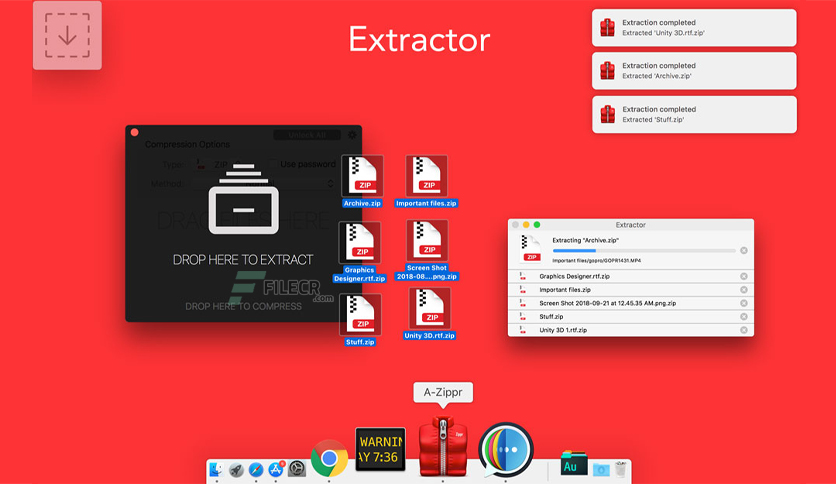Select the Graphics Designer.rtf.zip queue row
The image size is (836, 484).
pyautogui.click(x=631, y=276)
